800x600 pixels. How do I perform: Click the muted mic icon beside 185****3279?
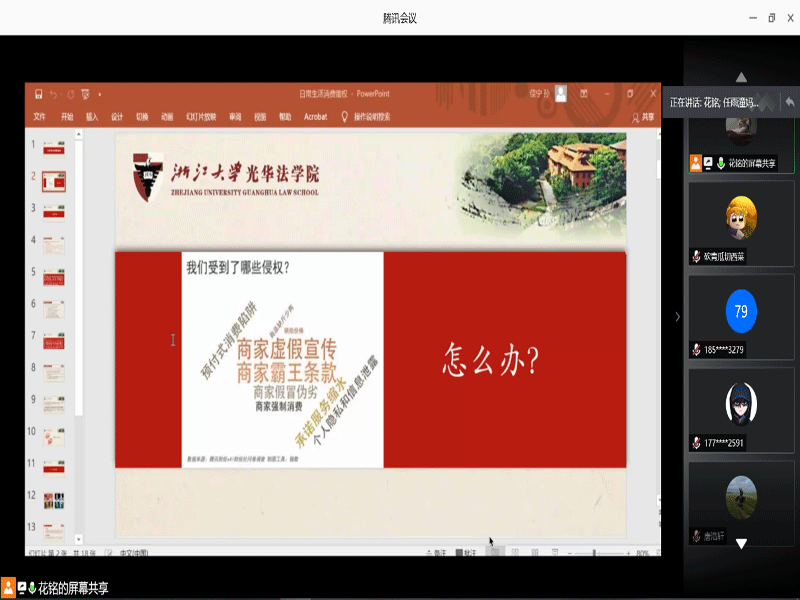[x=695, y=350]
